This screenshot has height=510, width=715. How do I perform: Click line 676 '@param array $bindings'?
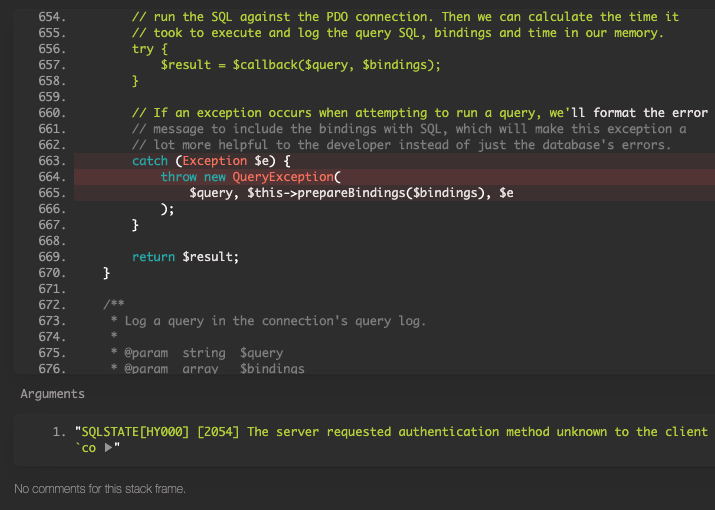[207, 368]
